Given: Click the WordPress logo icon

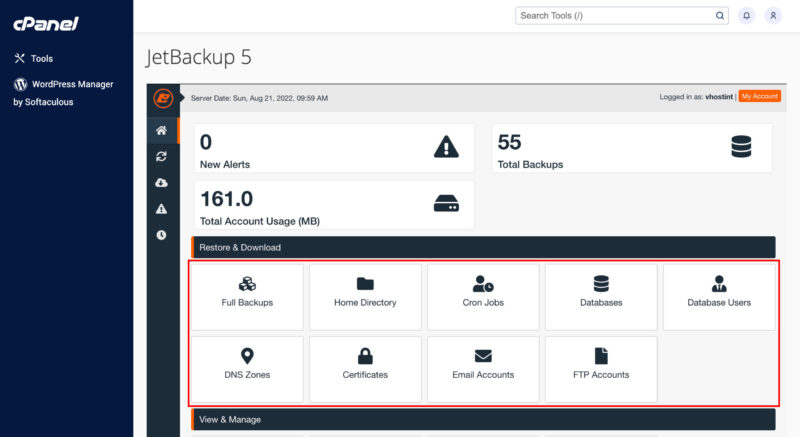Looking at the screenshot, I should [x=20, y=84].
